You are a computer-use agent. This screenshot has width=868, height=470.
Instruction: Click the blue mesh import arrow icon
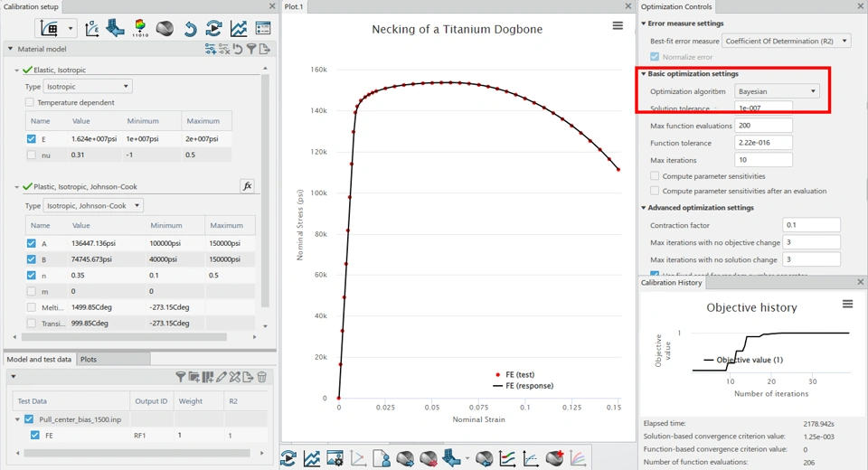(115, 28)
